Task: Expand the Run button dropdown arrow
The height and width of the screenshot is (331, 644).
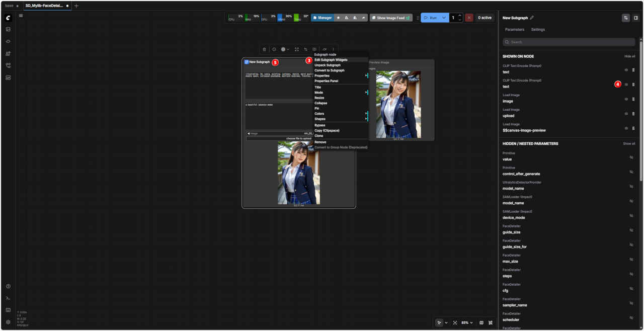Action: [x=444, y=18]
